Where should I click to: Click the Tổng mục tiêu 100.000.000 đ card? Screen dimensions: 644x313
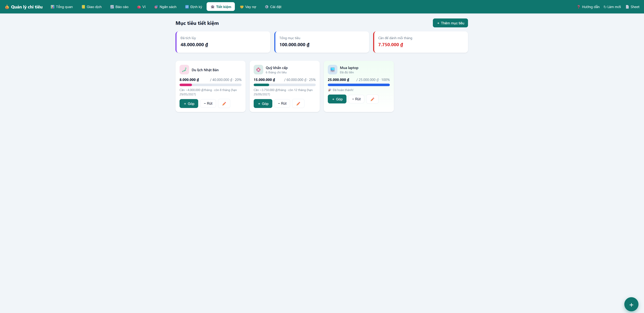[322, 42]
